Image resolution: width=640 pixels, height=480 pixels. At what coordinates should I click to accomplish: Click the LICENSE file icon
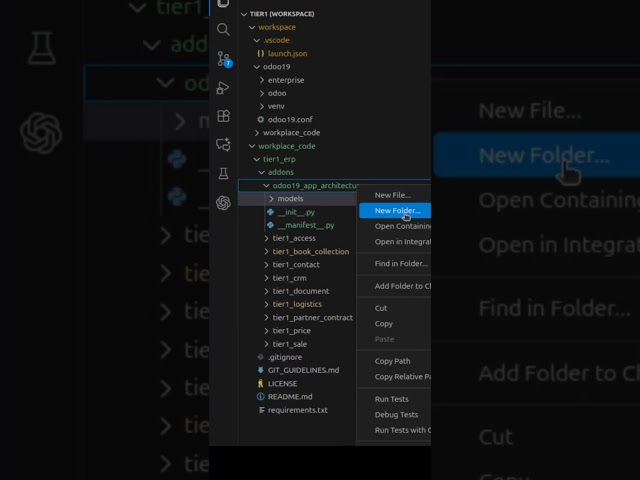click(260, 383)
